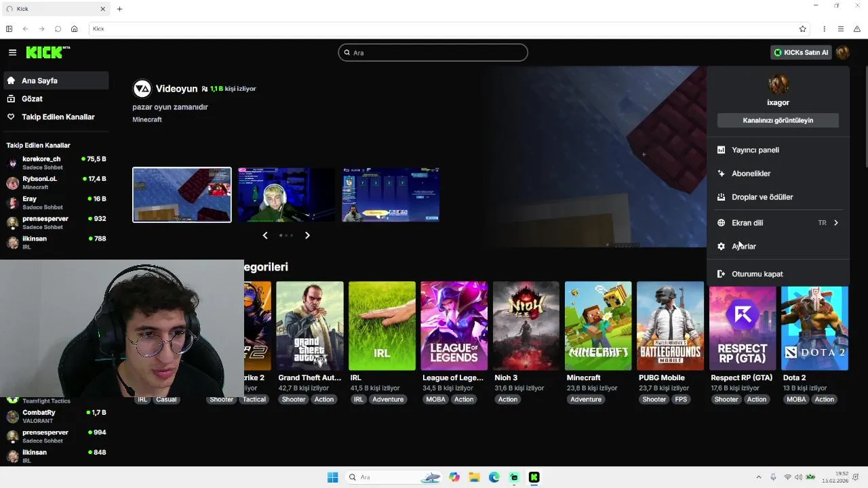The image size is (868, 488).
Task: Click Kanalınızı görüntüleyin button
Action: pos(778,121)
